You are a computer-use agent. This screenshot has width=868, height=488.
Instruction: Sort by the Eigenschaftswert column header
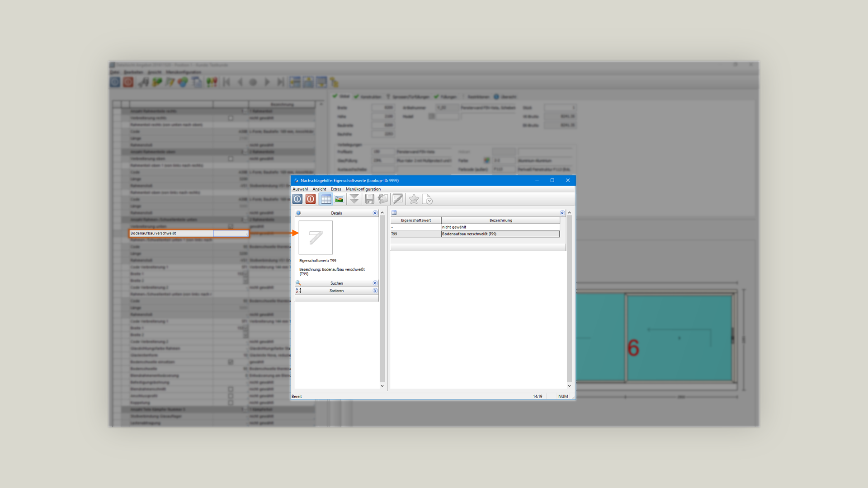click(416, 221)
